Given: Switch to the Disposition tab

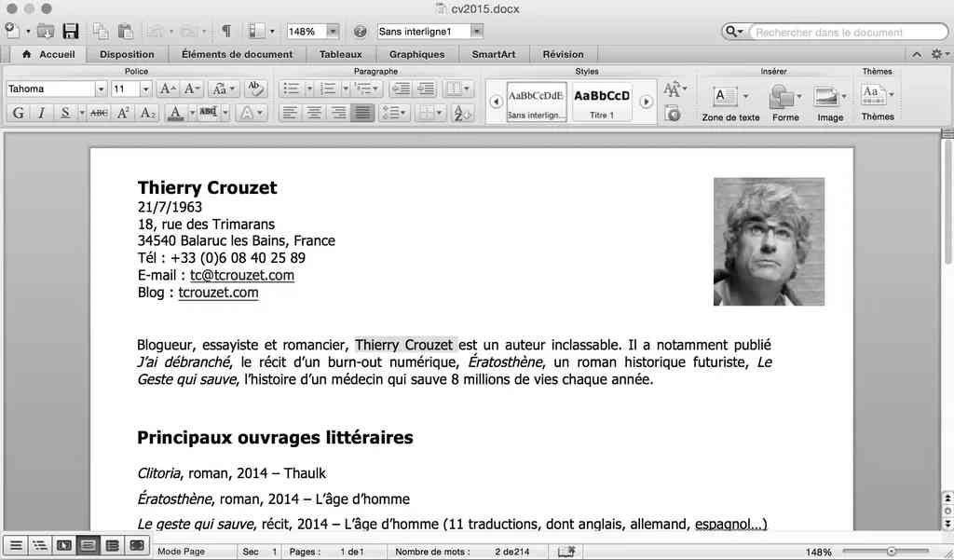Looking at the screenshot, I should (x=127, y=54).
